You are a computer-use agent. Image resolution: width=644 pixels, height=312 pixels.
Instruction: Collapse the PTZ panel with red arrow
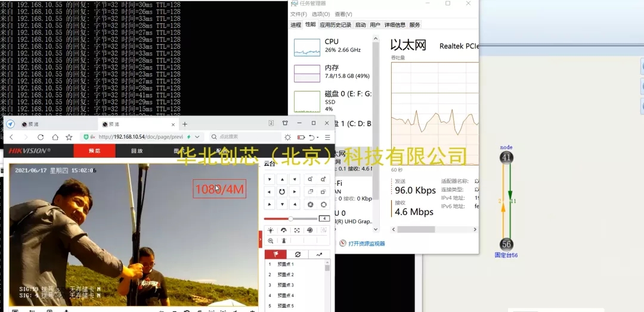tap(260, 239)
